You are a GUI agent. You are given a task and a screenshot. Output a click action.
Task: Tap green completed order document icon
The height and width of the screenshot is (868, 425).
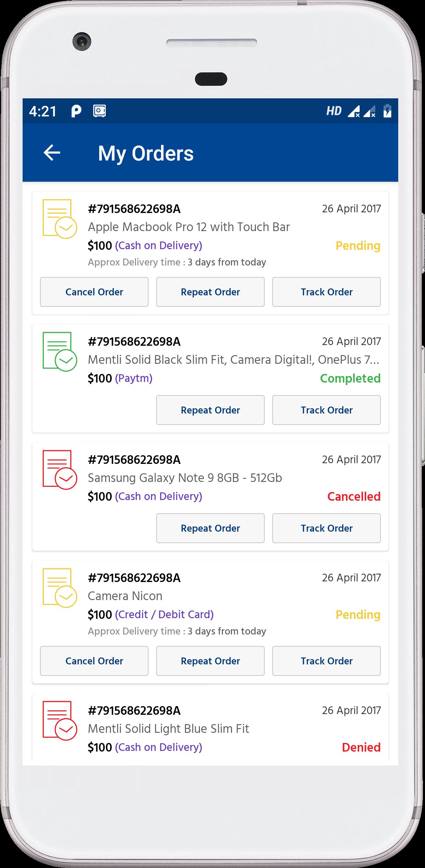click(x=59, y=352)
